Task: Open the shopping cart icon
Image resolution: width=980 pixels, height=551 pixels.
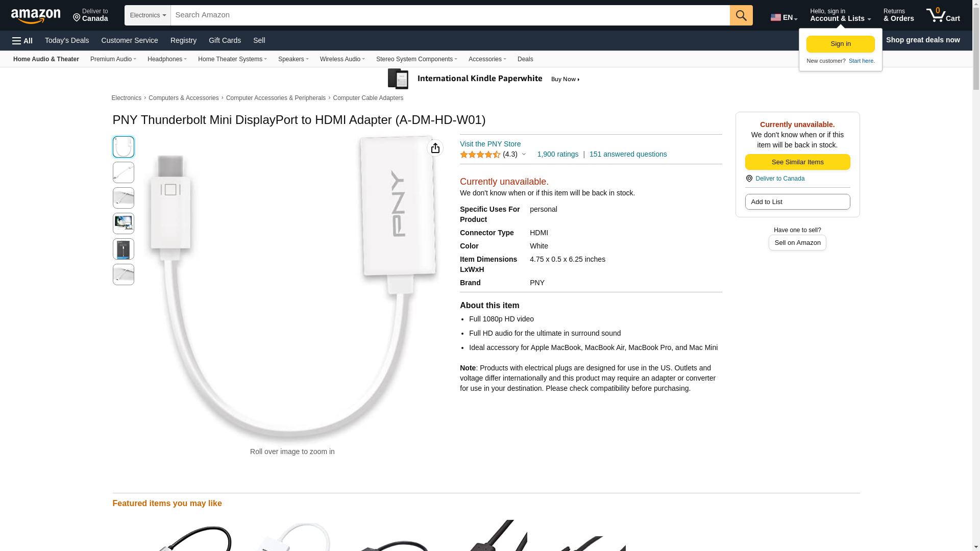Action: tap(943, 15)
